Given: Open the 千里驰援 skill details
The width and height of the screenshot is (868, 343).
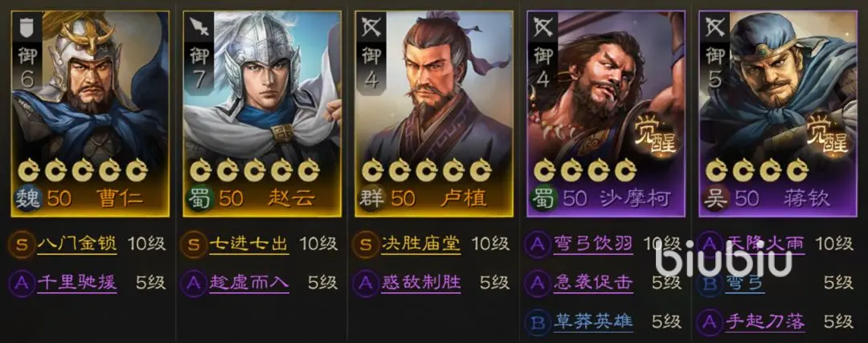Looking at the screenshot, I should pyautogui.click(x=77, y=284).
